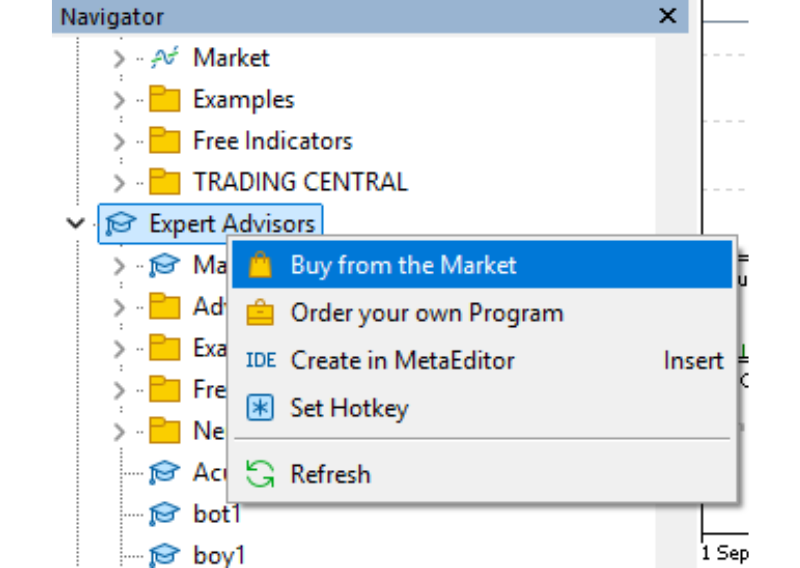
Task: Choose Set Hotkey from context menu
Action: point(482,408)
